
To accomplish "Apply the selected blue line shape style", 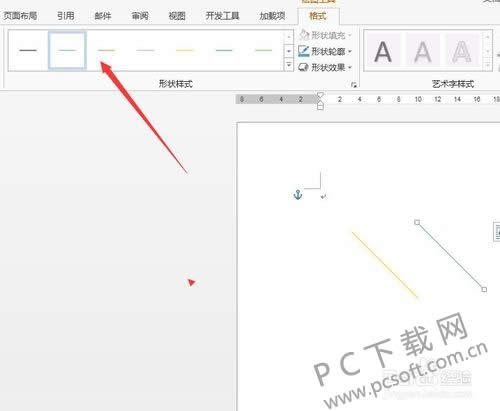I will (67, 50).
